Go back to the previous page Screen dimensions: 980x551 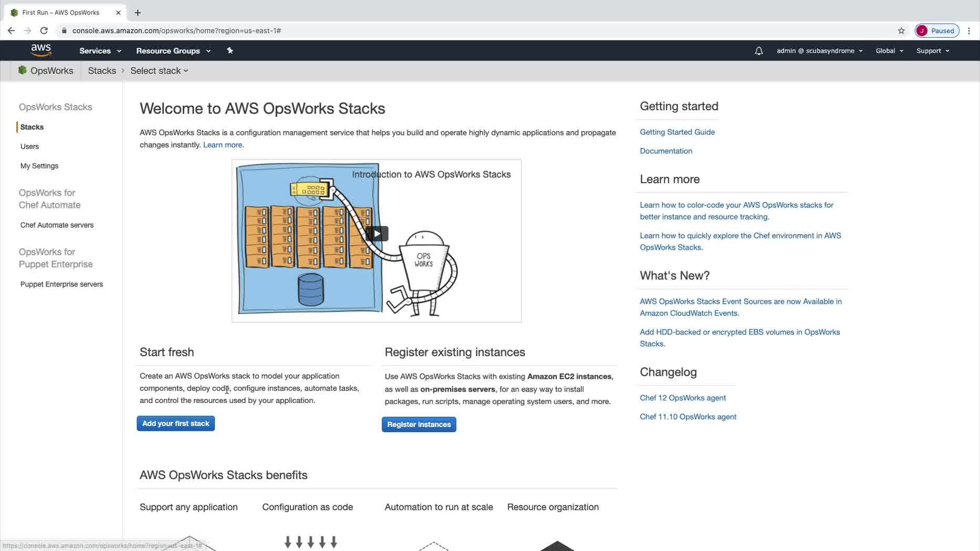[x=11, y=30]
